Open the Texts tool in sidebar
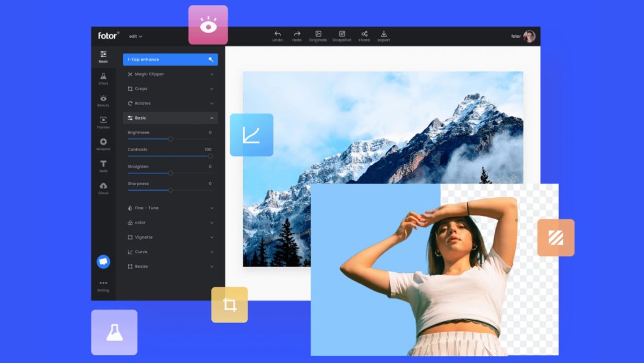 click(x=103, y=166)
